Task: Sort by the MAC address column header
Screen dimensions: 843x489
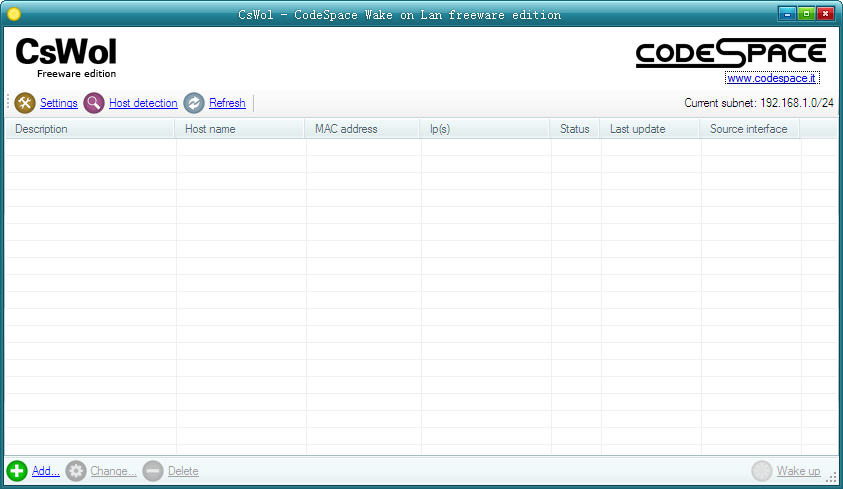Action: tap(363, 129)
